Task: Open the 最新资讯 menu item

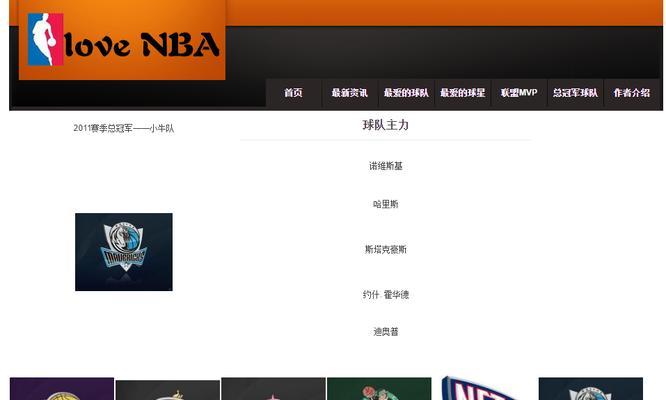Action: click(x=350, y=93)
